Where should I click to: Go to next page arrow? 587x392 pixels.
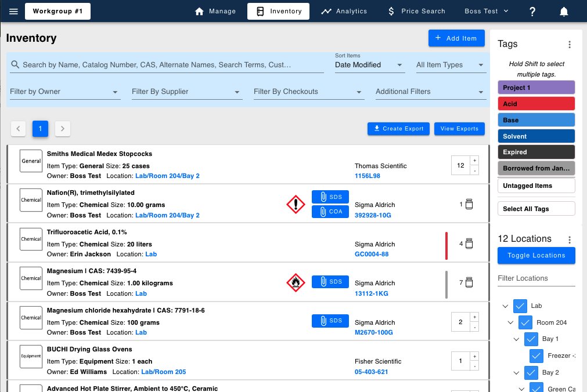(x=63, y=129)
